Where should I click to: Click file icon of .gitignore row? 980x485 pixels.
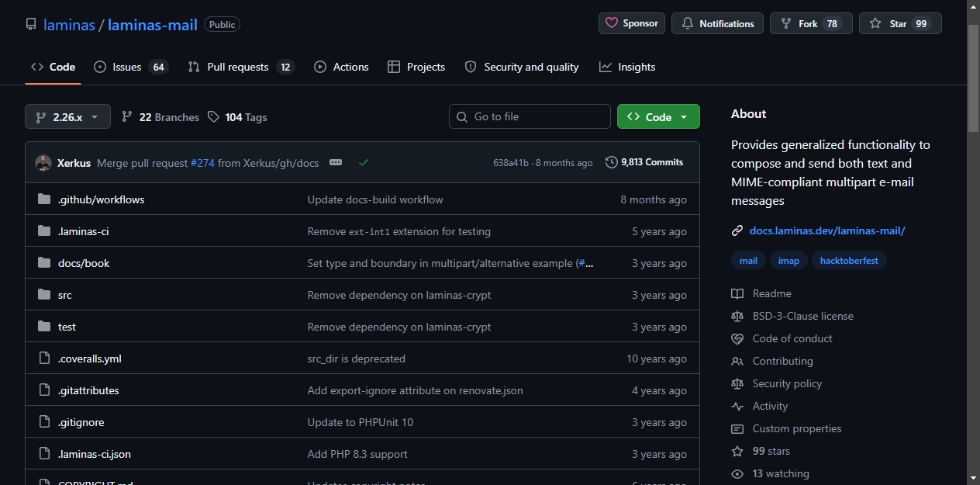pyautogui.click(x=44, y=422)
